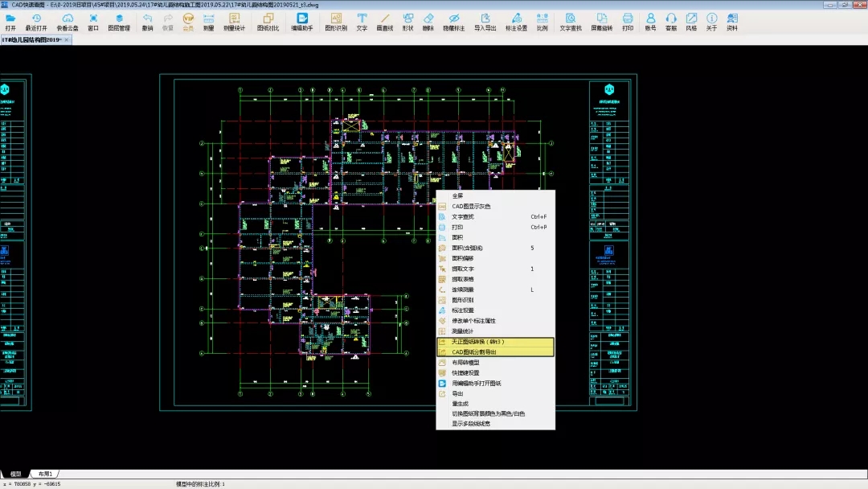Close the 17#幼儿园结构图 document tab
The height and width of the screenshot is (489, 868).
[67, 39]
